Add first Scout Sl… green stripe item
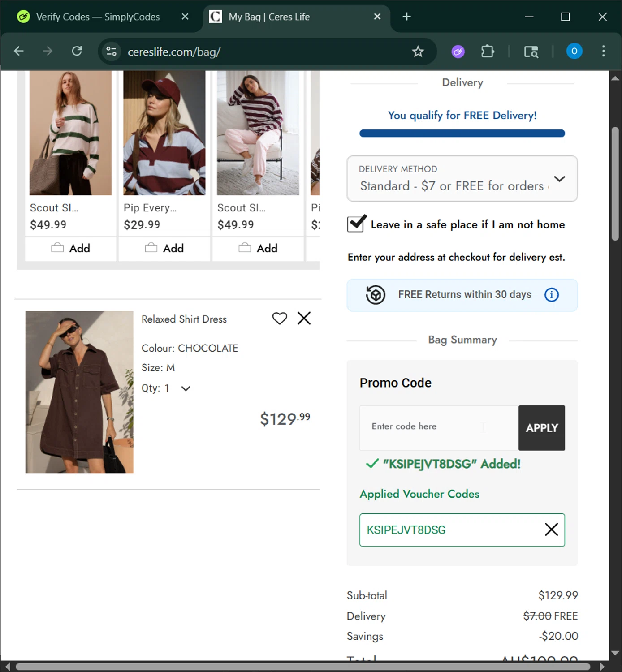The height and width of the screenshot is (672, 622). tap(71, 248)
